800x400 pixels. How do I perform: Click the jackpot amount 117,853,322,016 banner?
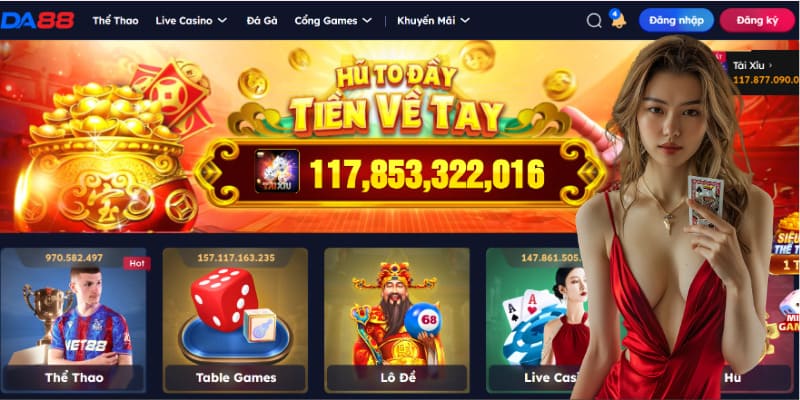[x=427, y=173]
